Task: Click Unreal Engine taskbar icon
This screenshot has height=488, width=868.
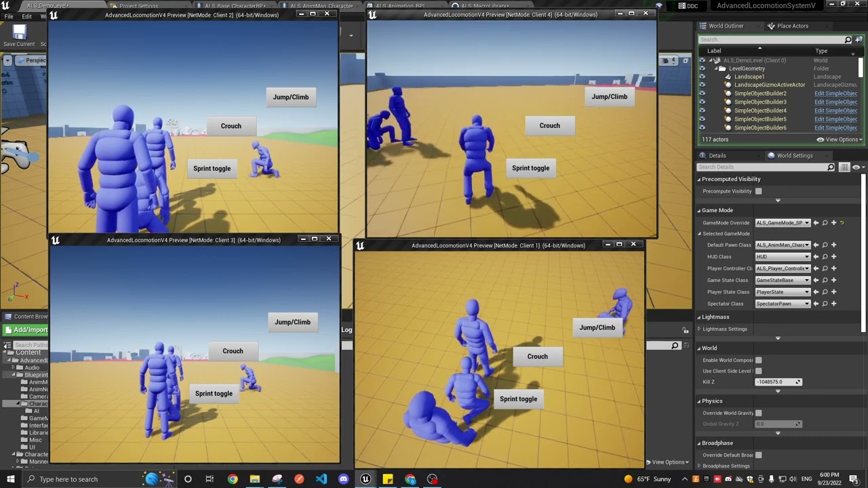Action: coord(366,479)
